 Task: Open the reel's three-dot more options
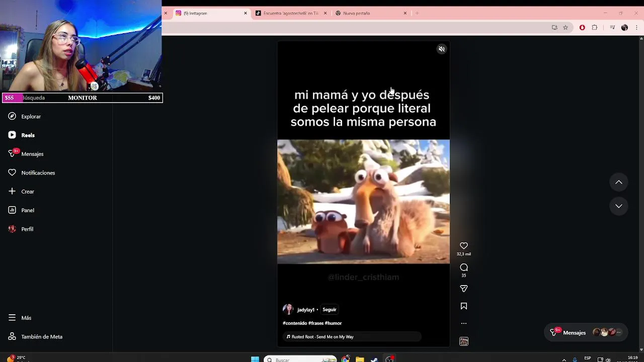[x=464, y=323]
